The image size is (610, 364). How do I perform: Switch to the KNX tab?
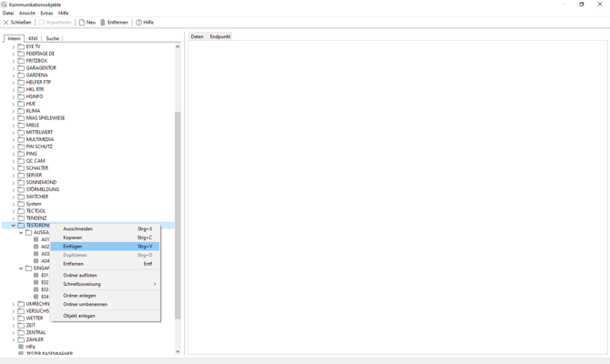(x=33, y=38)
